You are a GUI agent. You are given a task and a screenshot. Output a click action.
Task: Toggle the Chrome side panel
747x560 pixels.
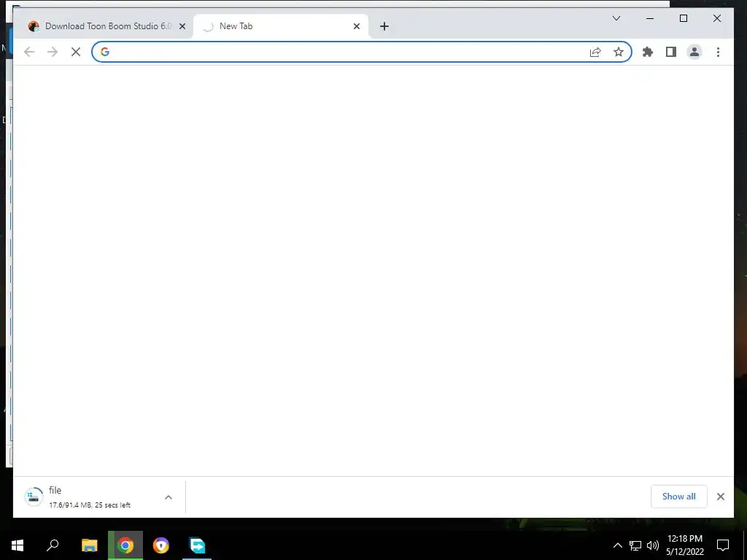(671, 52)
